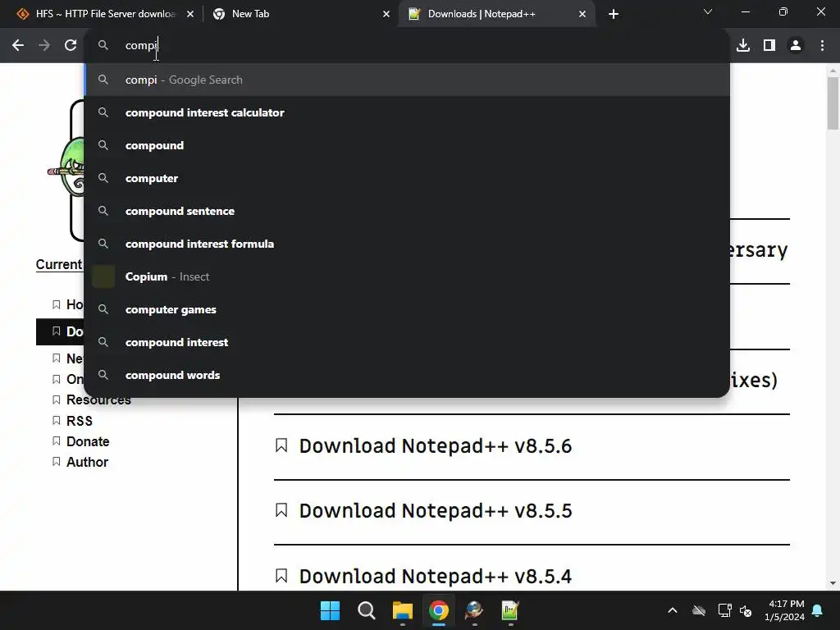Click bookmark icon beside v8.5.4 download
This screenshot has width=840, height=630.
[281, 575]
